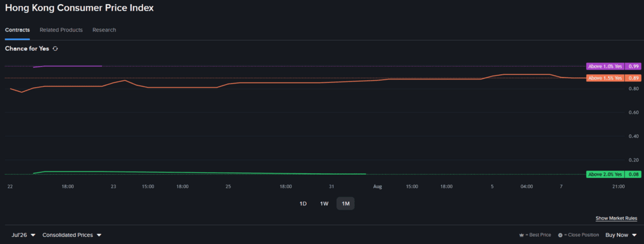Click the 0.99 price badge
Screen dimensions: 644x244
[x=633, y=66]
